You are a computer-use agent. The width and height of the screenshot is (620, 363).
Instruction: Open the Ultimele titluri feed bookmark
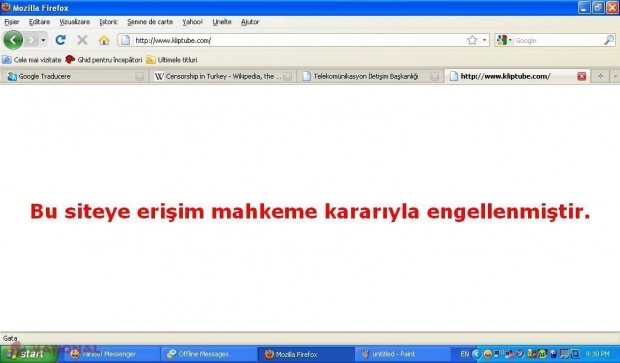[172, 60]
